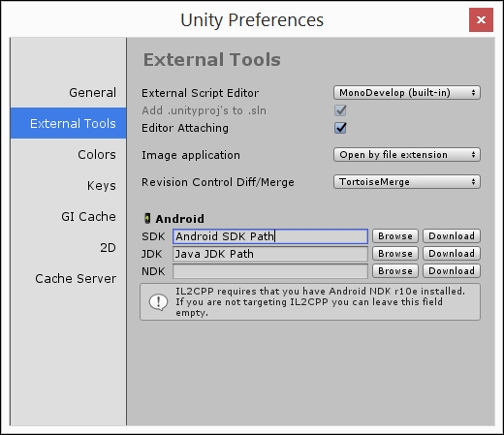Click into the JDK path text field

pos(270,254)
